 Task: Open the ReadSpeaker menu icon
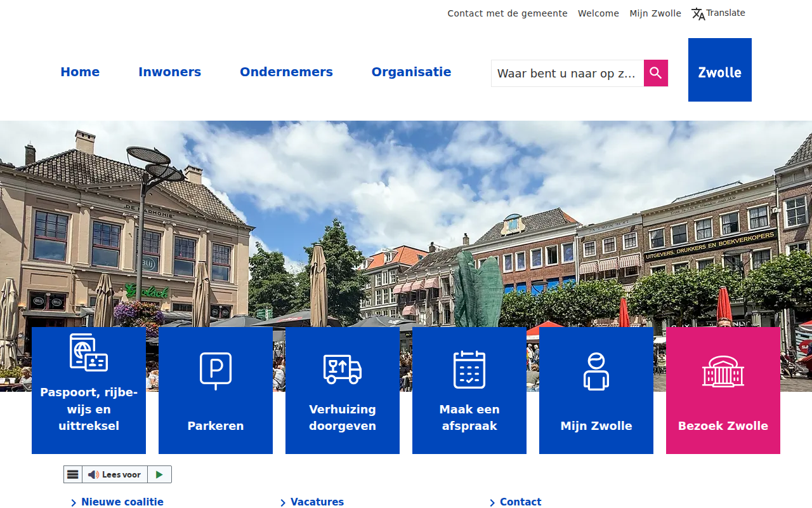point(73,474)
